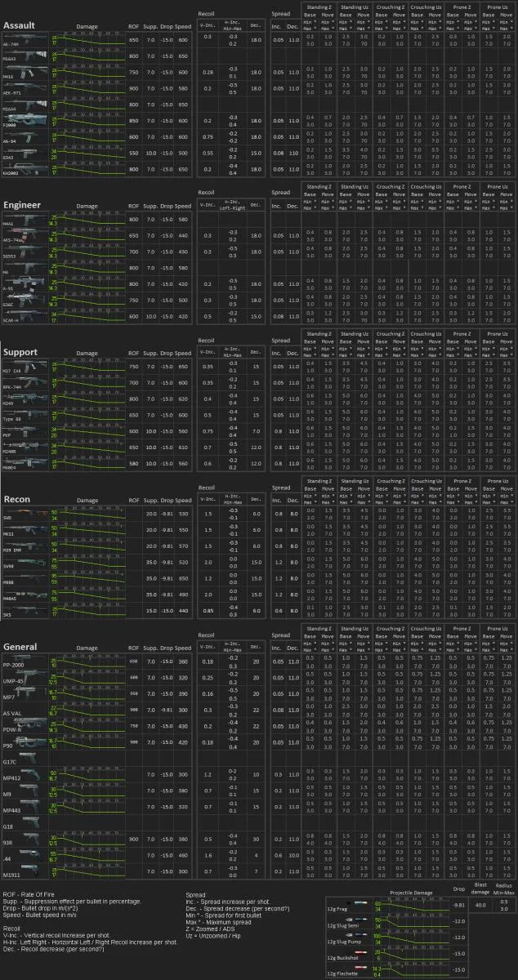Viewport: 518px width, 980px height.
Task: Click the SV98 damage graph
Action: (87, 564)
